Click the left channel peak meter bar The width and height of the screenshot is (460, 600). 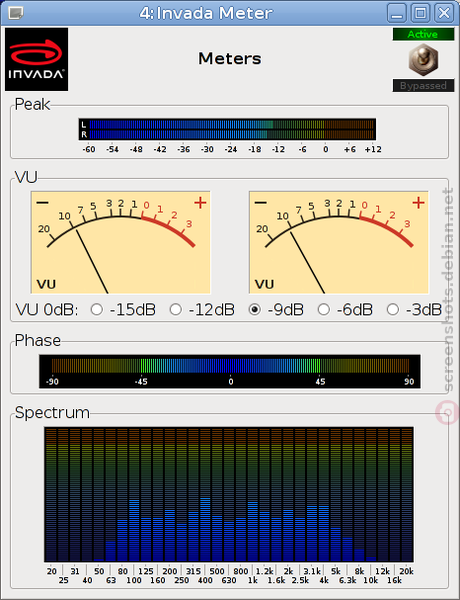(232, 124)
